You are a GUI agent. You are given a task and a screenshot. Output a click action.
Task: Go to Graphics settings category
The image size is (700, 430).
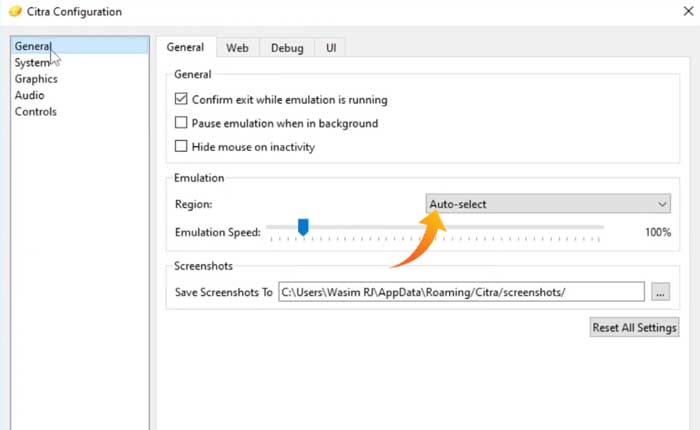[x=36, y=79]
